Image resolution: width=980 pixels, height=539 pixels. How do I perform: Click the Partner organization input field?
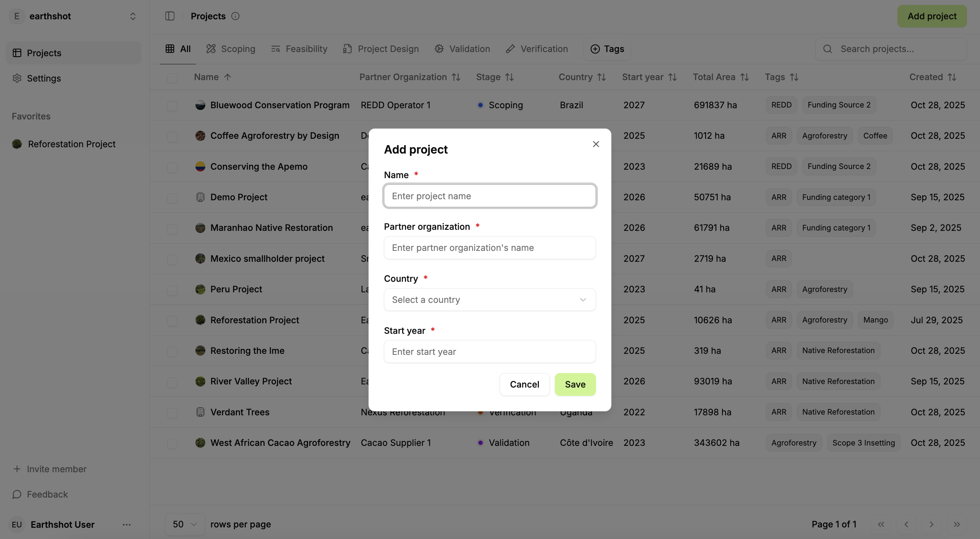coord(490,248)
